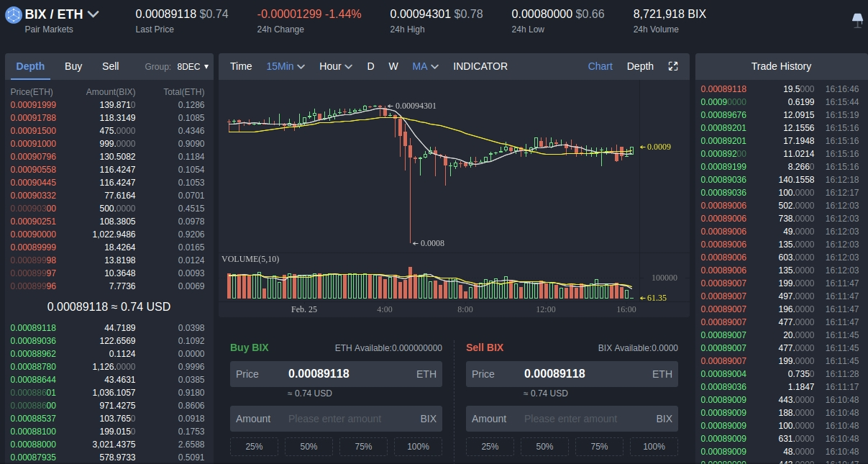Screen dimensions: 868x464
Task: Click the Trade History panel header
Action: 781,66
